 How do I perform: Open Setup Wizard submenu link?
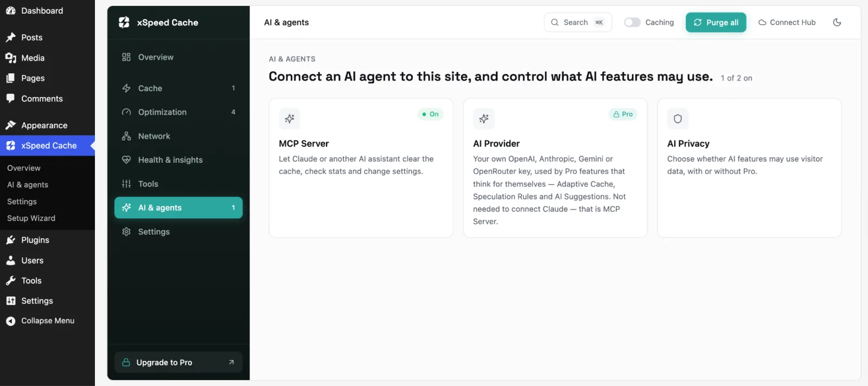pos(31,218)
